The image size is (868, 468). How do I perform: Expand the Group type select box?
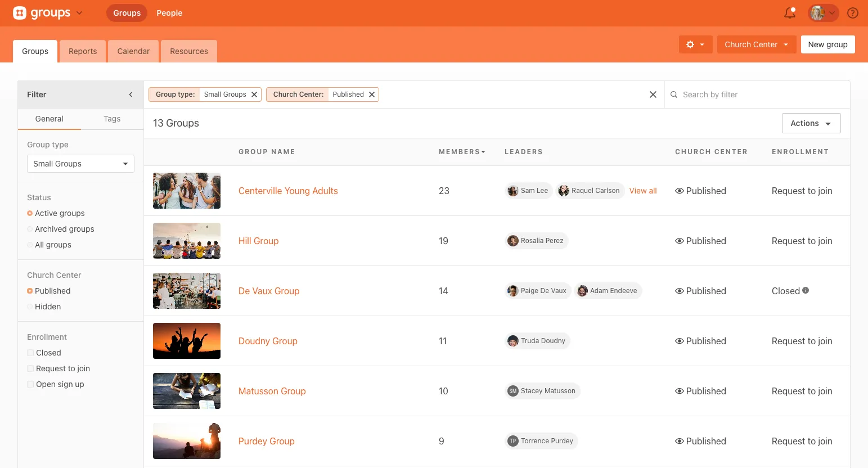80,164
